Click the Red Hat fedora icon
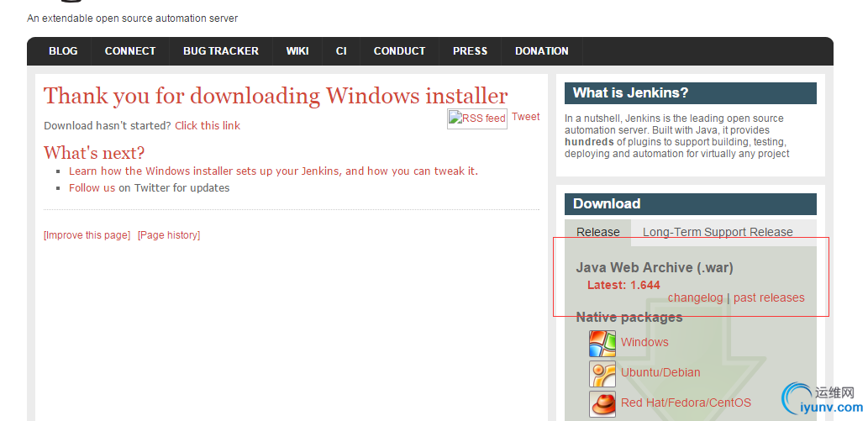868x421 pixels. point(602,404)
